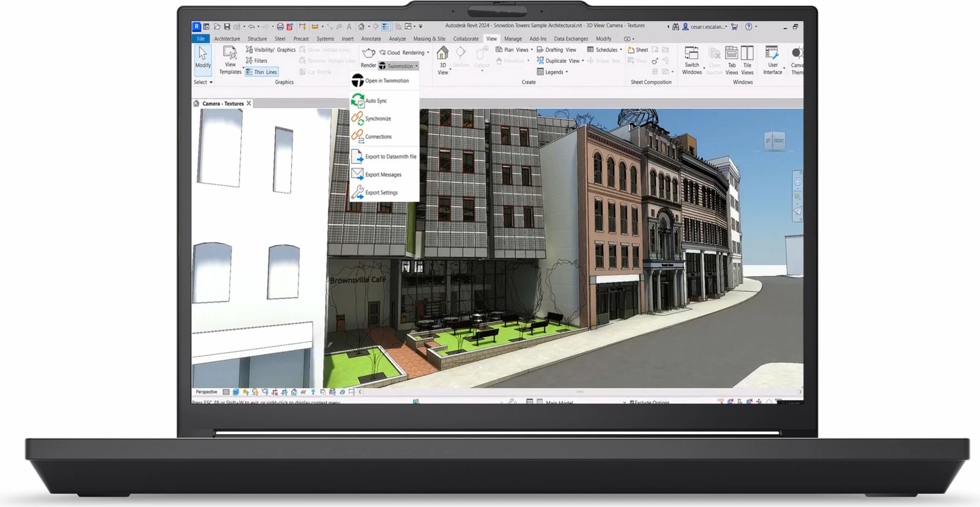Switch to the Architecture ribbon tab
This screenshot has height=507, width=980.
pyautogui.click(x=227, y=39)
